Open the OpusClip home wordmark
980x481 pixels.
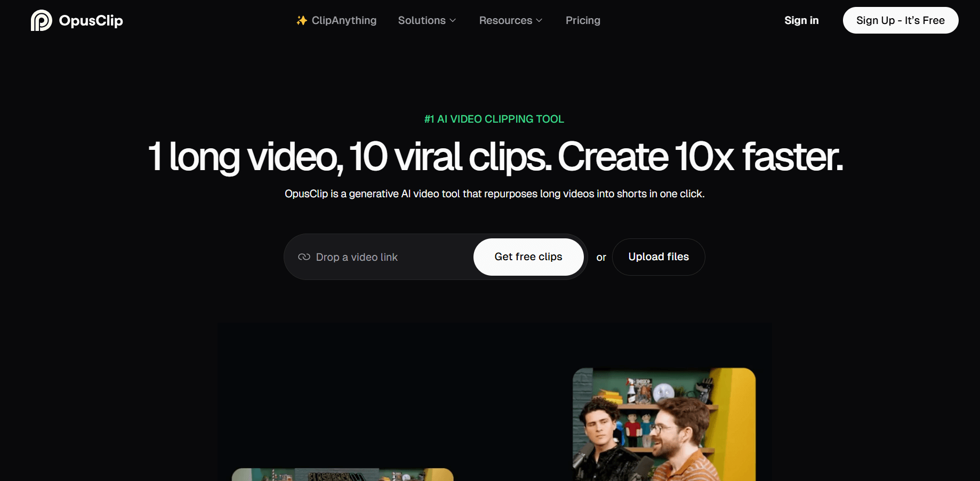[x=91, y=21]
